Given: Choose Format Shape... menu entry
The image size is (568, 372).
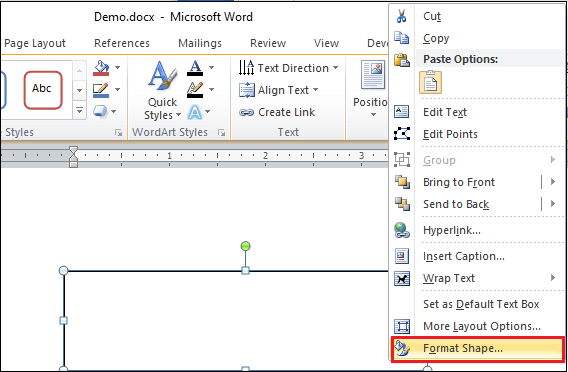Looking at the screenshot, I should 478,348.
